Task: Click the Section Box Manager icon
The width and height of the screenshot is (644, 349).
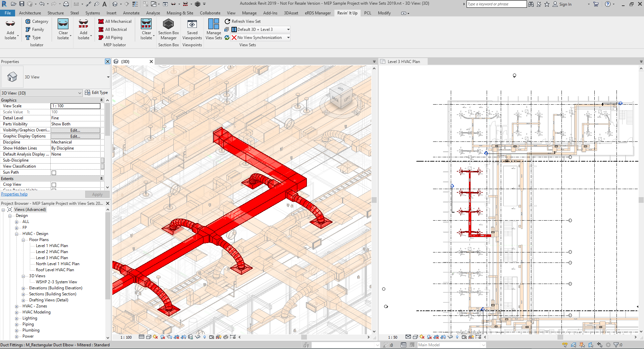Action: point(168,25)
